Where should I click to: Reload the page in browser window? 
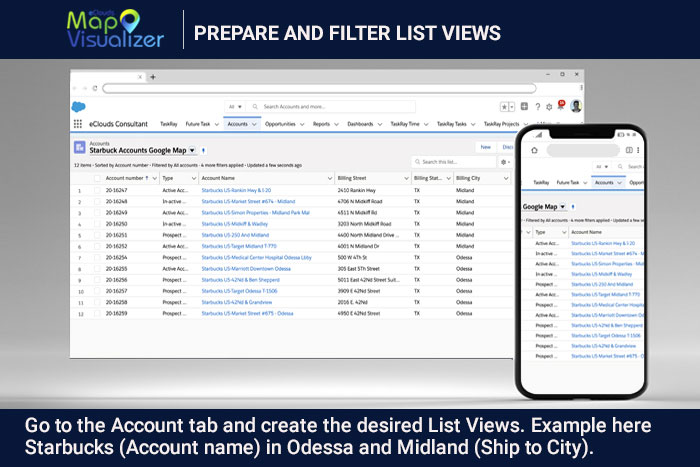[x=95, y=88]
